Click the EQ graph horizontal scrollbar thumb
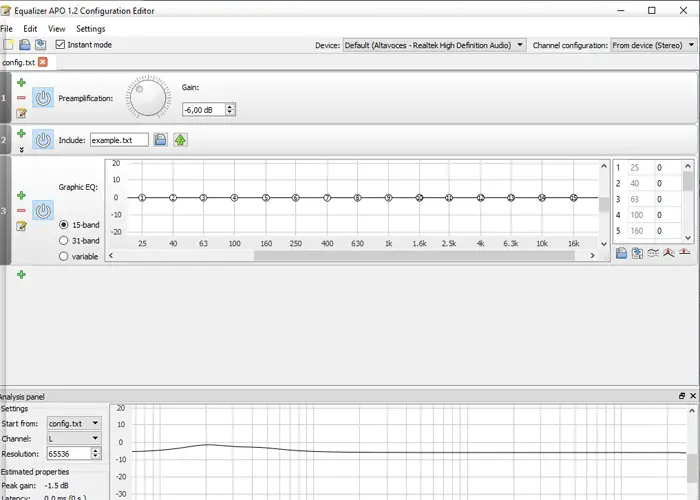Screen dimensions: 700x500 coord(414,255)
